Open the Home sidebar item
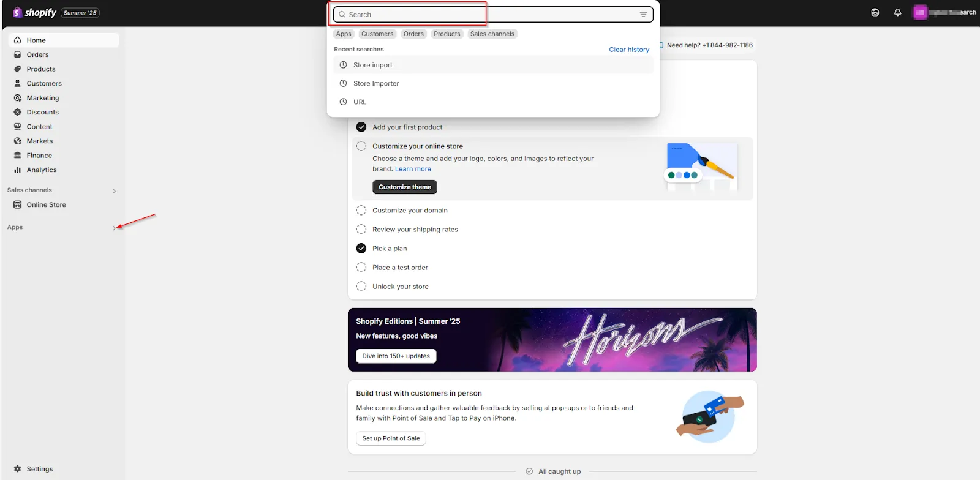The height and width of the screenshot is (480, 980). click(x=64, y=40)
